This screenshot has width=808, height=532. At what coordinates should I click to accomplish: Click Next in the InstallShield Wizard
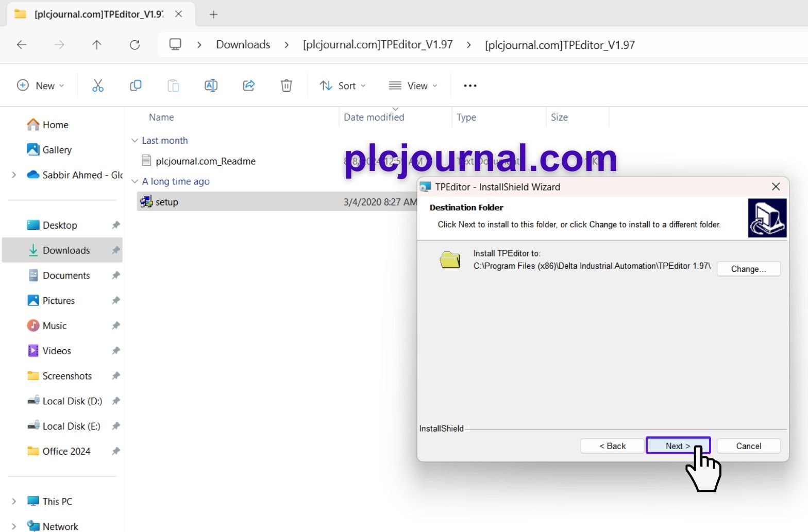(678, 446)
